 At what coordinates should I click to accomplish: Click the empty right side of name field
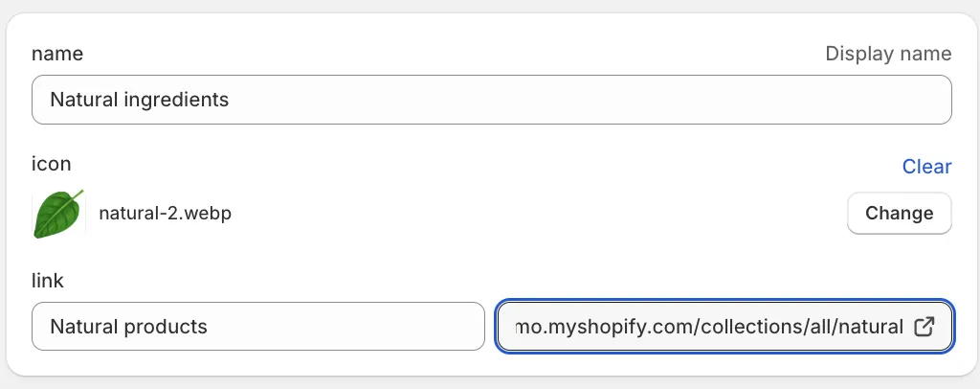click(670, 100)
